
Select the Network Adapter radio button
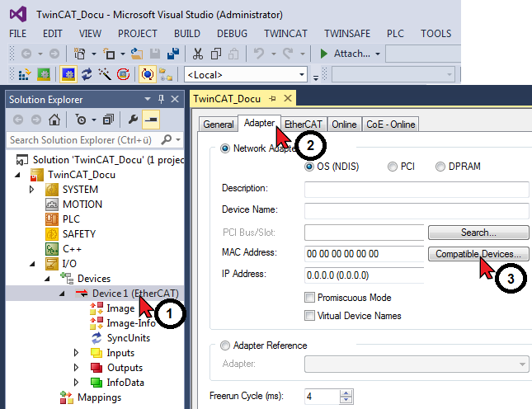pyautogui.click(x=225, y=148)
